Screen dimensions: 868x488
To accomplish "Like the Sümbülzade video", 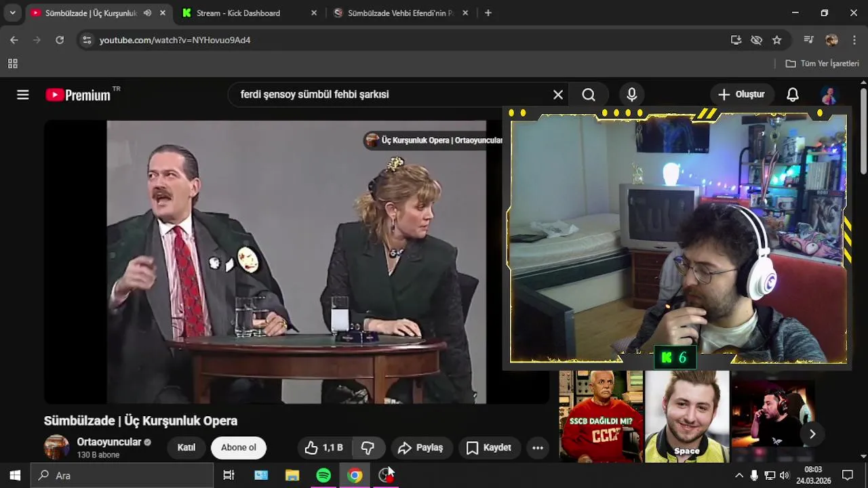I will pyautogui.click(x=323, y=448).
